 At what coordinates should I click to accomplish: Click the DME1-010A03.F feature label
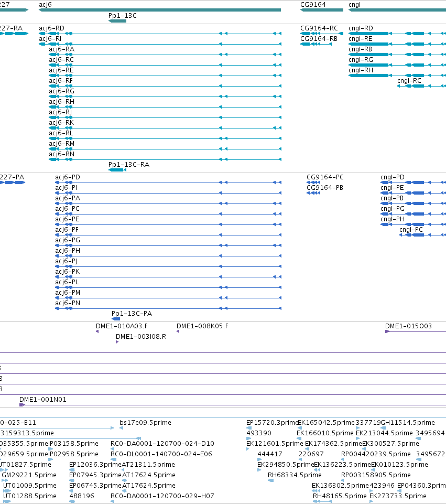[122, 326]
